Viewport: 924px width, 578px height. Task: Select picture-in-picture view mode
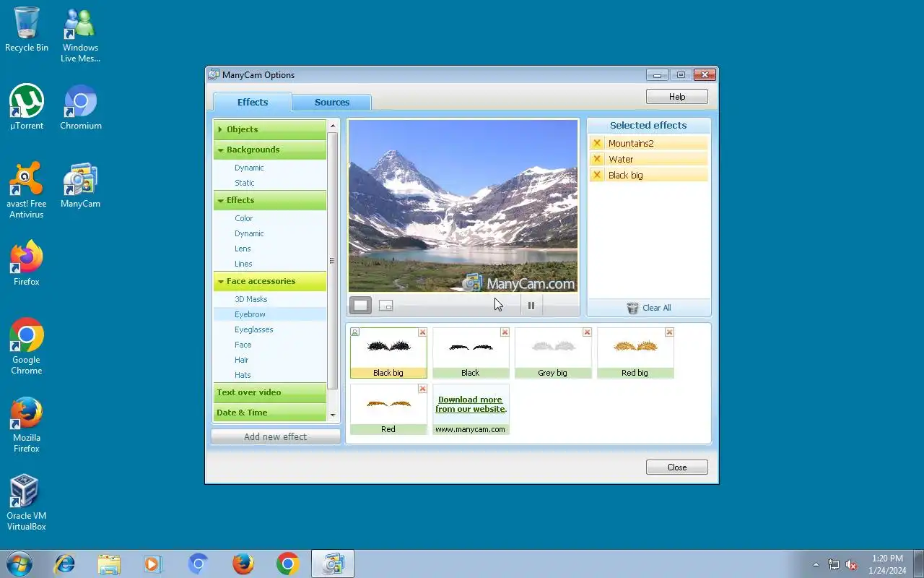click(x=386, y=306)
